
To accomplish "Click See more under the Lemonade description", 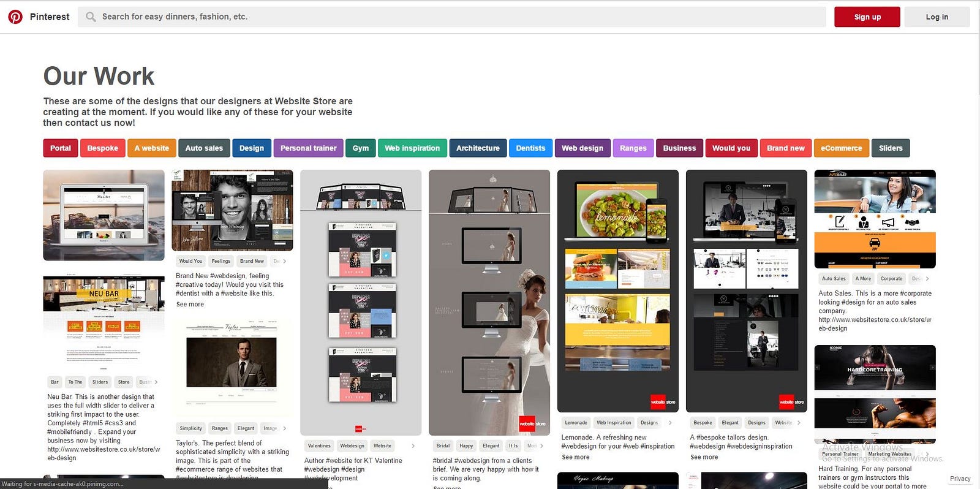I will [x=576, y=457].
